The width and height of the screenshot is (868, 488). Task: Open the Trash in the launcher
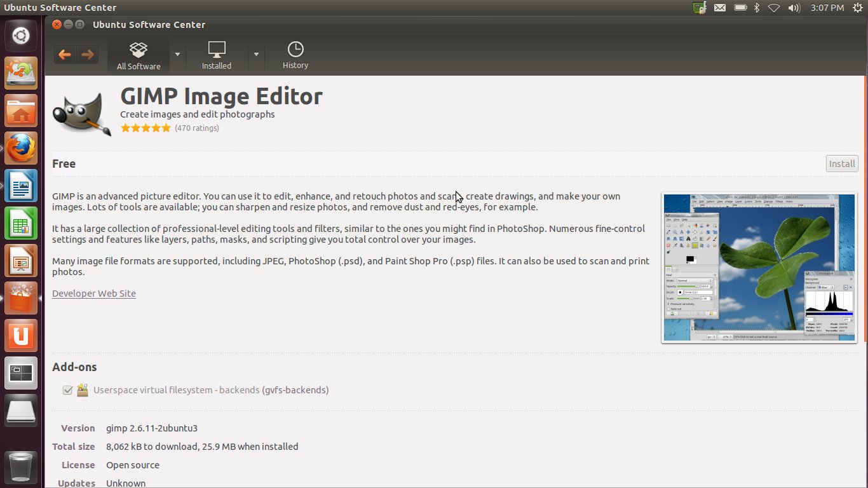click(21, 467)
